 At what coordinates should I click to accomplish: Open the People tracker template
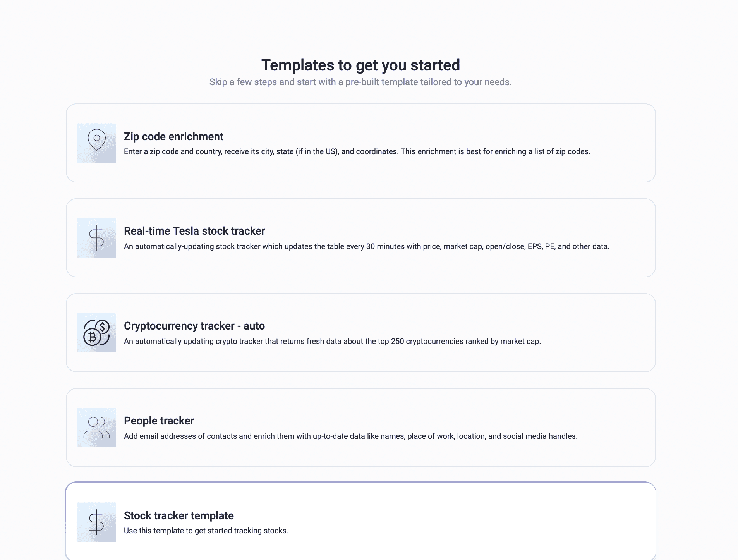tap(360, 428)
